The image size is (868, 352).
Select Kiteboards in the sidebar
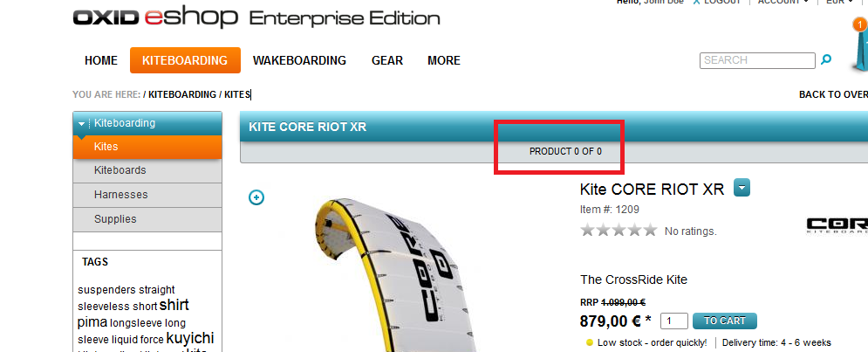[120, 170]
